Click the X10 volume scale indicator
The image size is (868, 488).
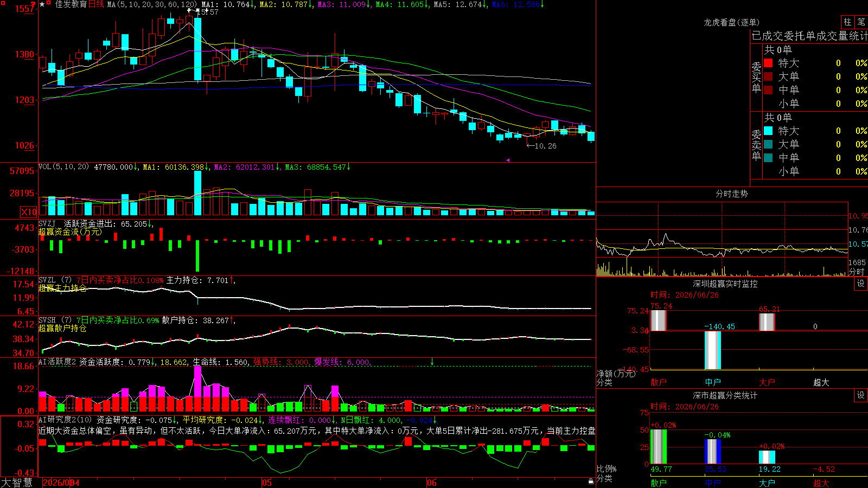[29, 212]
